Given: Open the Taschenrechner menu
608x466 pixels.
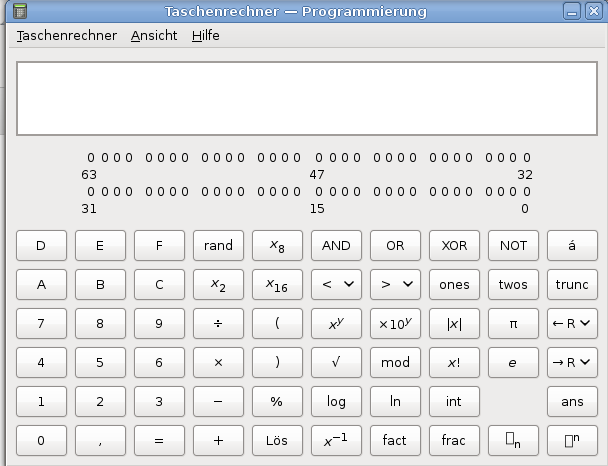Looking at the screenshot, I should coord(67,36).
